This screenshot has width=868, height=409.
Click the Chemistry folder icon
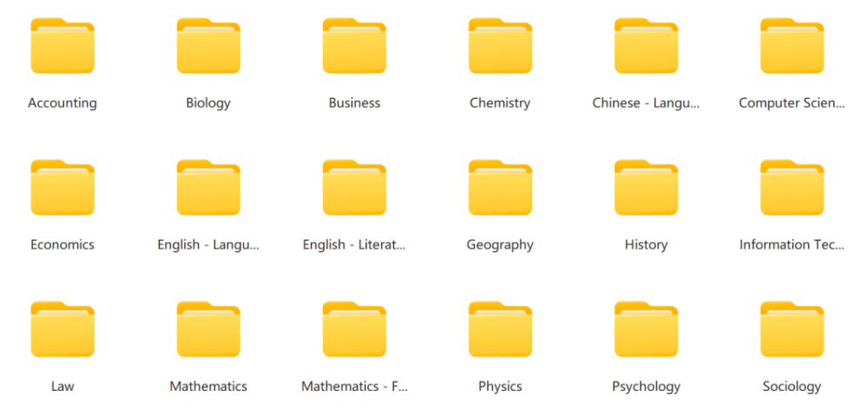(x=500, y=47)
